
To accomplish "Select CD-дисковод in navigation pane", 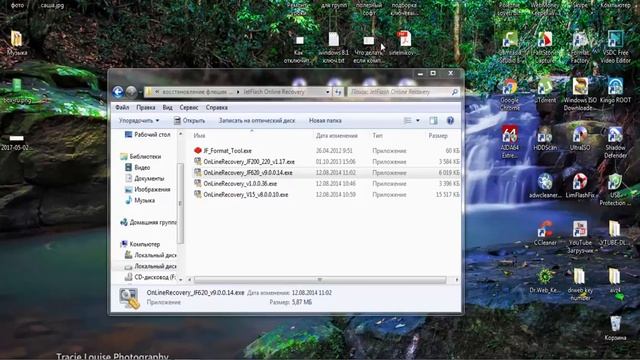I will 150,277.
